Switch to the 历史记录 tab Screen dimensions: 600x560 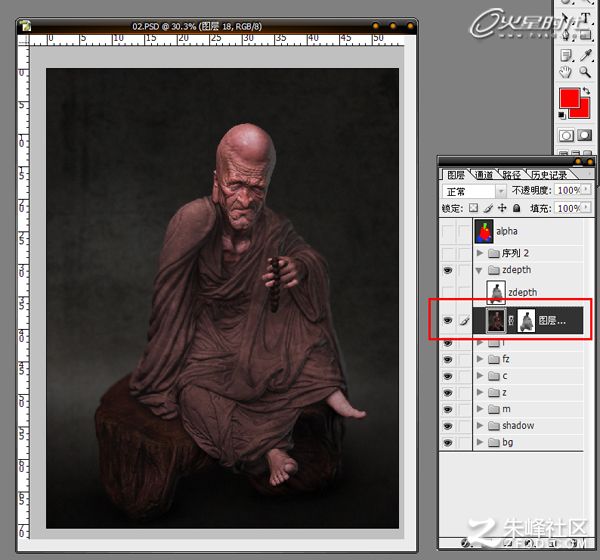pyautogui.click(x=549, y=175)
